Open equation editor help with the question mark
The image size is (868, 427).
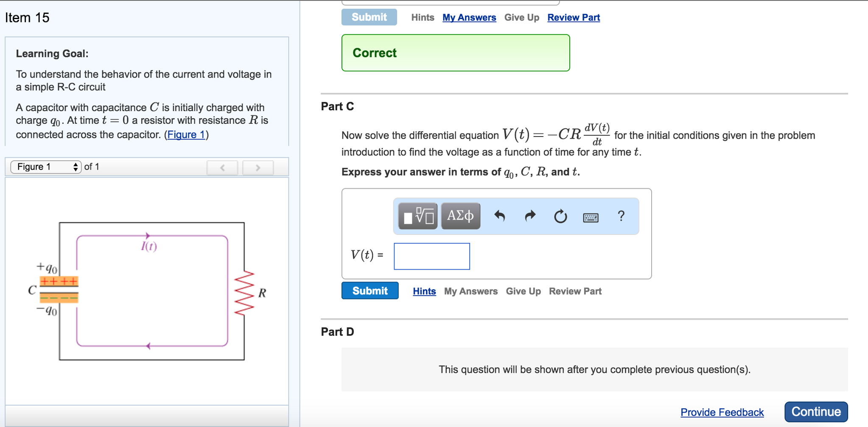pos(621,216)
